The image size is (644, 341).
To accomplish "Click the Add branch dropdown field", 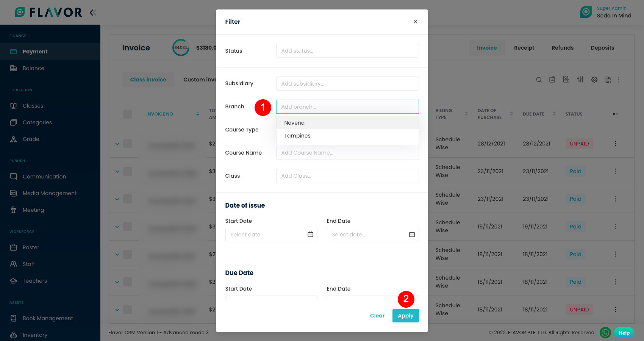I will 347,107.
